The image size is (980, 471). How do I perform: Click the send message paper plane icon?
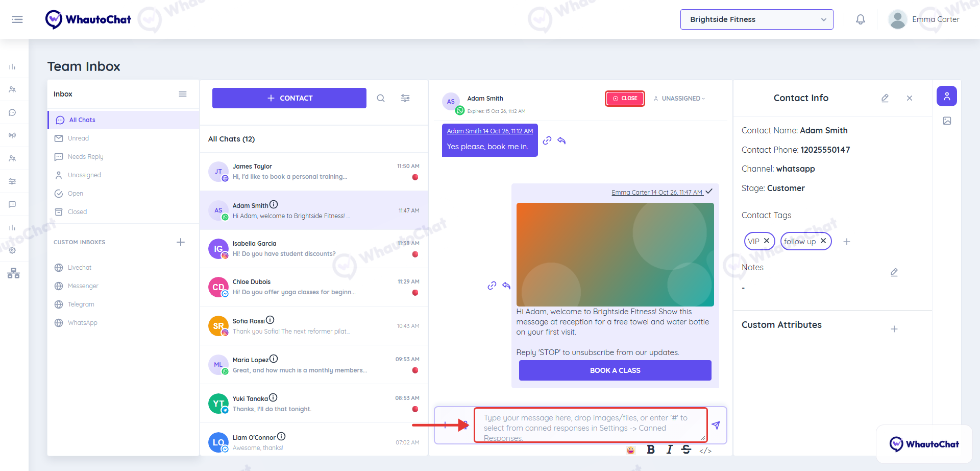click(716, 425)
